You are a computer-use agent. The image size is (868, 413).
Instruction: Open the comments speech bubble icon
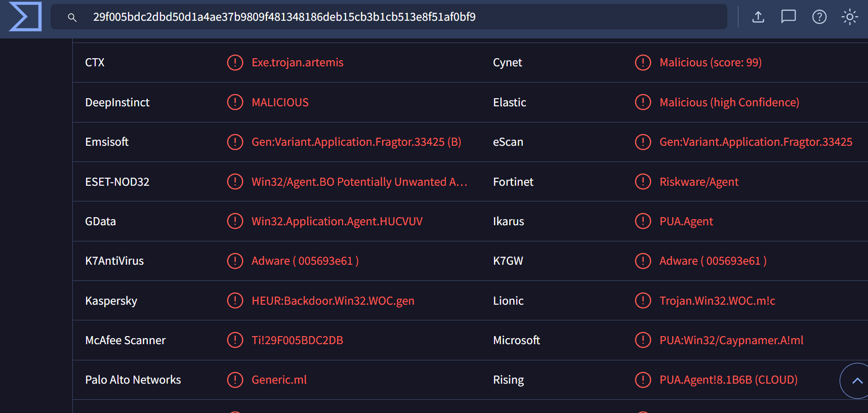click(x=789, y=17)
